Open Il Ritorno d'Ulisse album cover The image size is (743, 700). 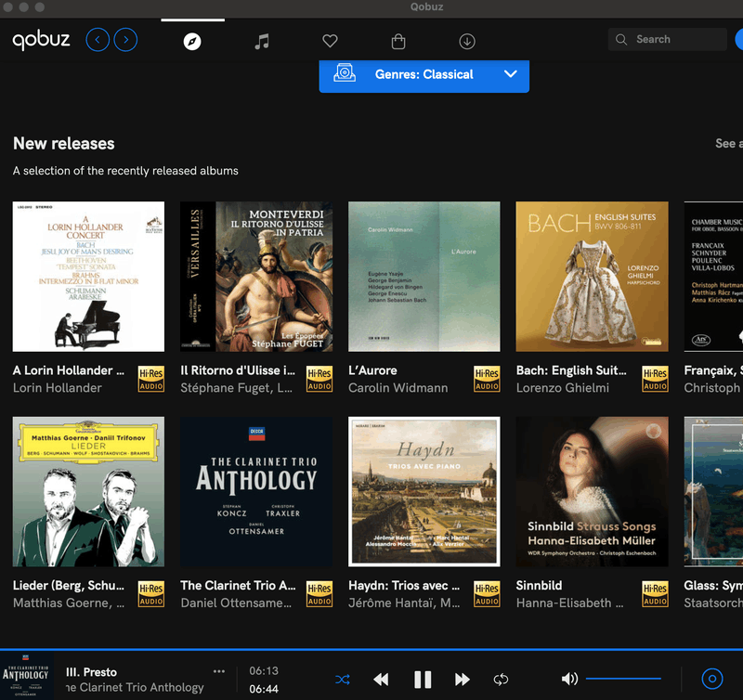256,277
